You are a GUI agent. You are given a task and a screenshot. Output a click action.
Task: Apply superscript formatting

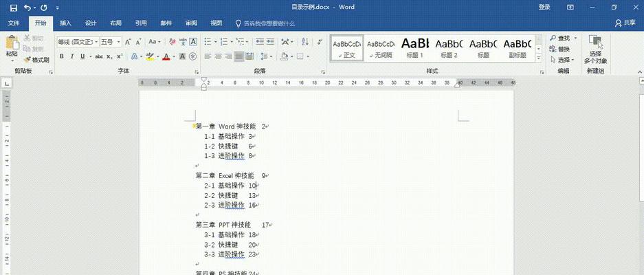tap(120, 56)
